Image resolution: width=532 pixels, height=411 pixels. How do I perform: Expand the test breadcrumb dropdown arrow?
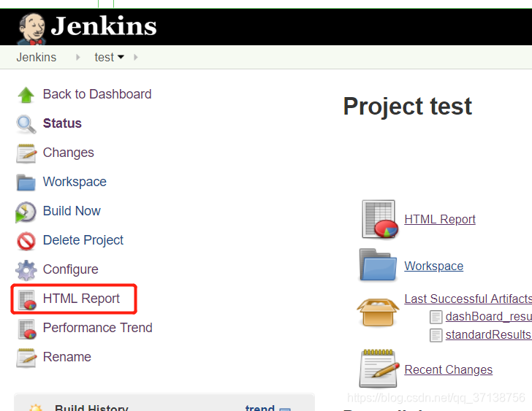click(x=121, y=57)
